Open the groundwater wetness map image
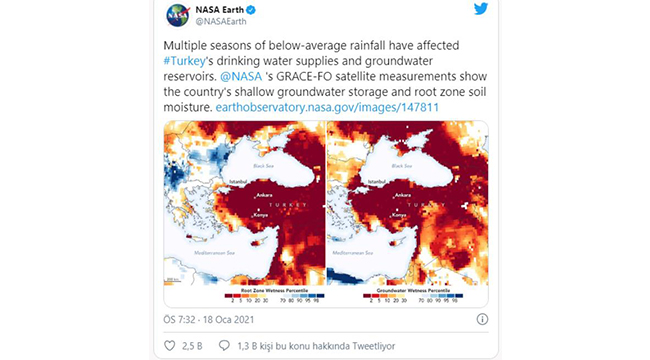Image resolution: width=650 pixels, height=360 pixels. point(407,203)
